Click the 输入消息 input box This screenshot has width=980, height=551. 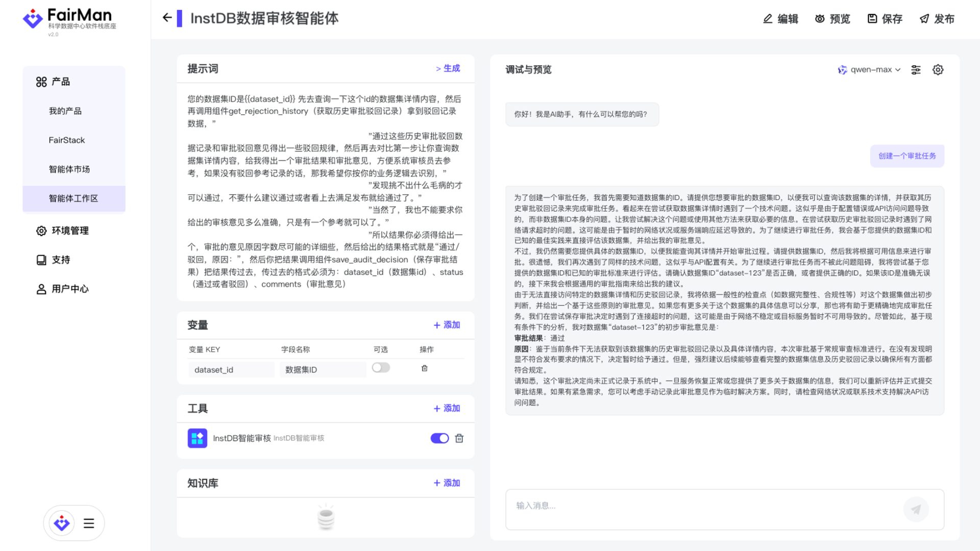click(704, 506)
